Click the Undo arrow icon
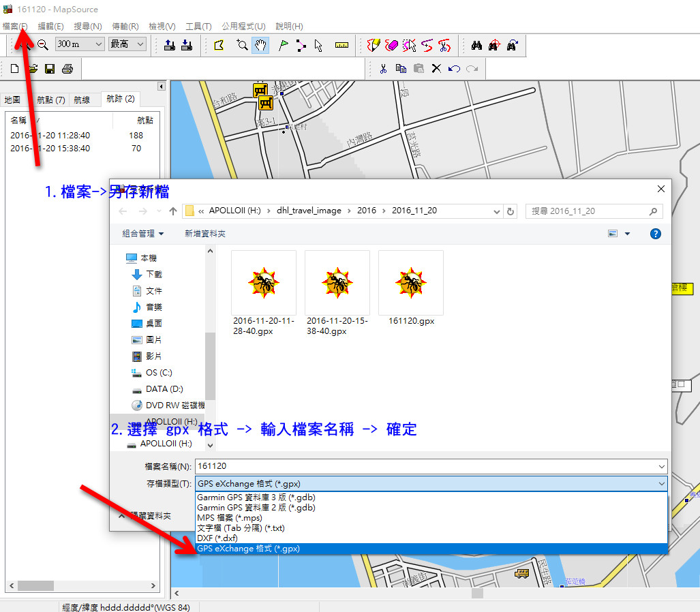The image size is (700, 612). coord(454,69)
